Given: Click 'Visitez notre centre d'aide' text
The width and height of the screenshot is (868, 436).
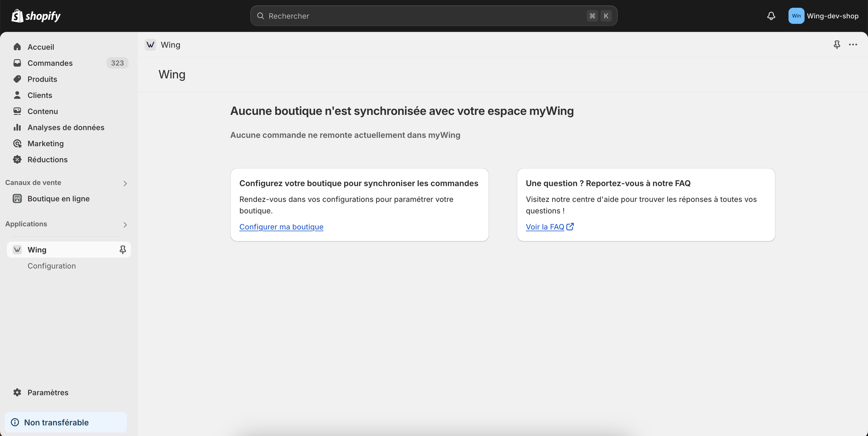Looking at the screenshot, I should coord(641,205).
